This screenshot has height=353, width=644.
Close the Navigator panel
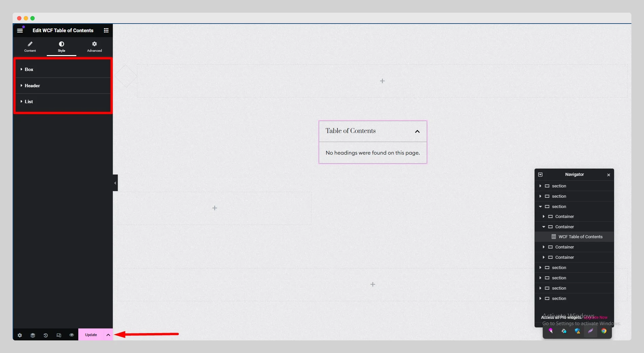[x=608, y=175]
